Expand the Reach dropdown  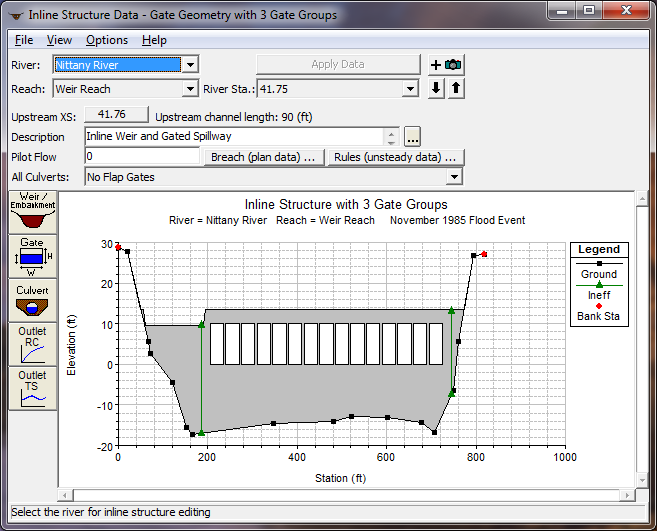[x=190, y=89]
